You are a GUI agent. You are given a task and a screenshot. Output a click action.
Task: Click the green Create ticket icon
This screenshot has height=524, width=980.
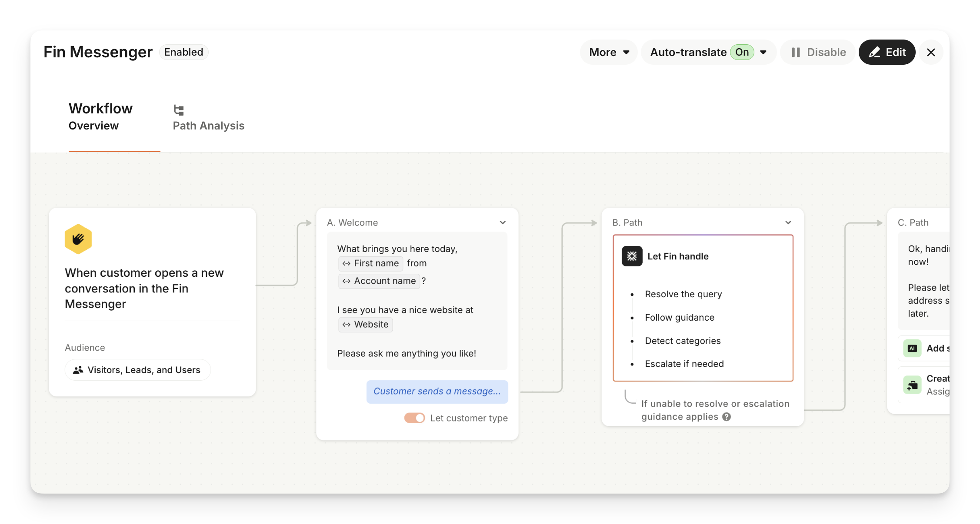point(912,385)
